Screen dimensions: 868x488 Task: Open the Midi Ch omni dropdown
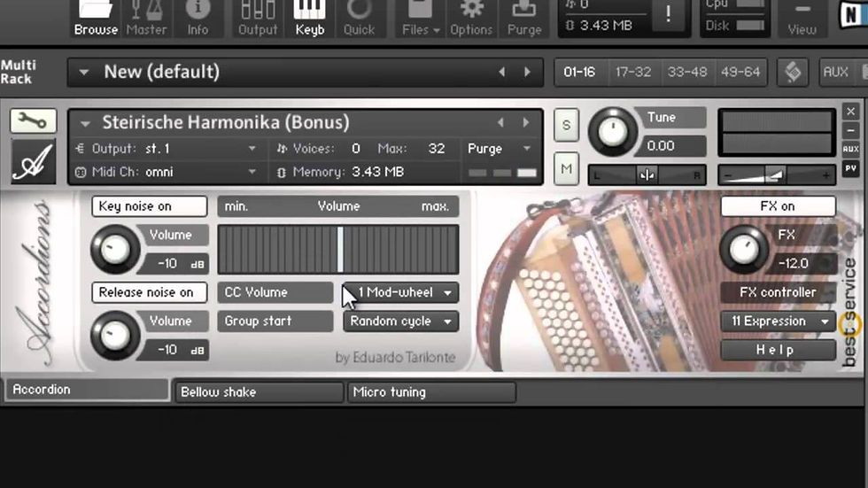click(167, 172)
